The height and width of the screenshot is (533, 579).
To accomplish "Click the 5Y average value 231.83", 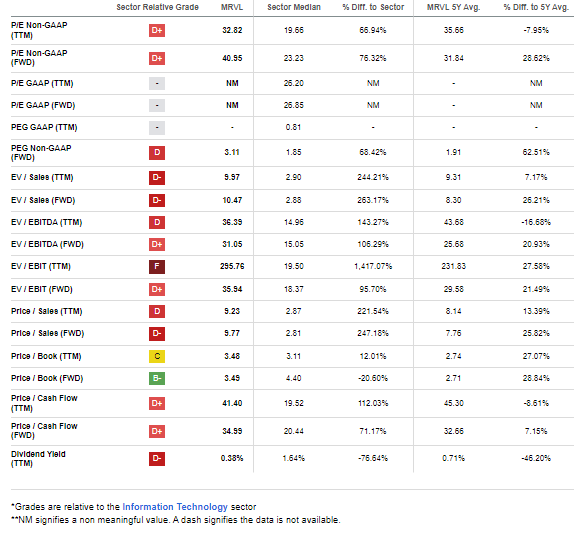I will [453, 266].
